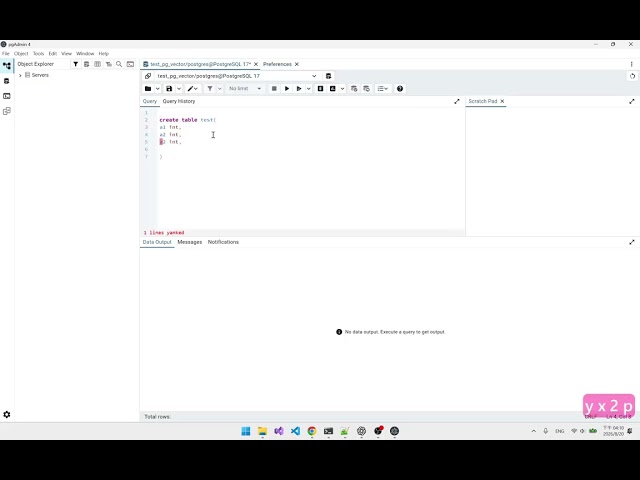Open dropdown arrow next to Filter funnel
The width and height of the screenshot is (640, 480).
click(220, 89)
